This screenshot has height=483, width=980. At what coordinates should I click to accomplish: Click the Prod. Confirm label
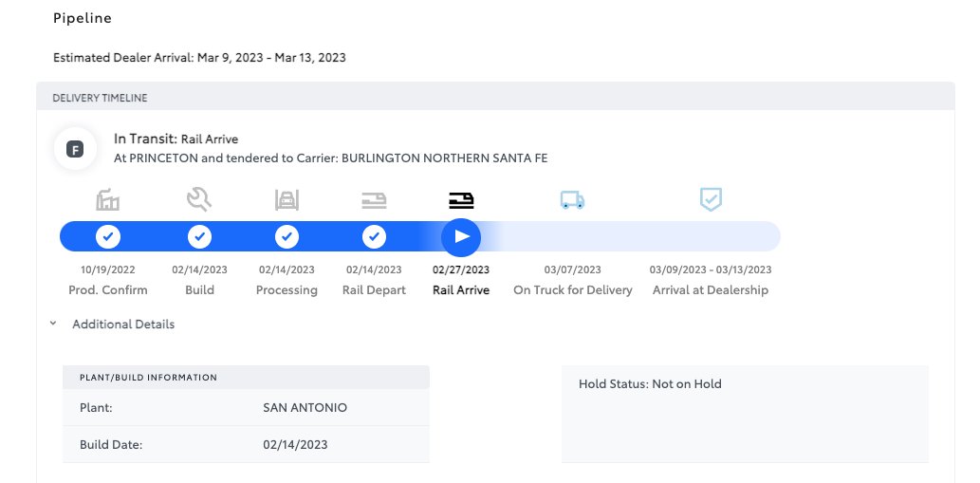click(107, 290)
